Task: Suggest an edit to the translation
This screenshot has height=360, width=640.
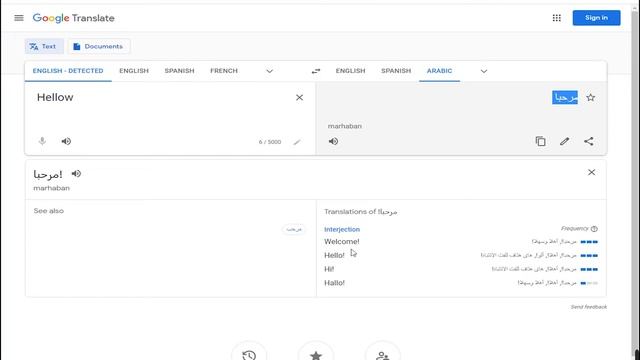Action: pyautogui.click(x=564, y=141)
